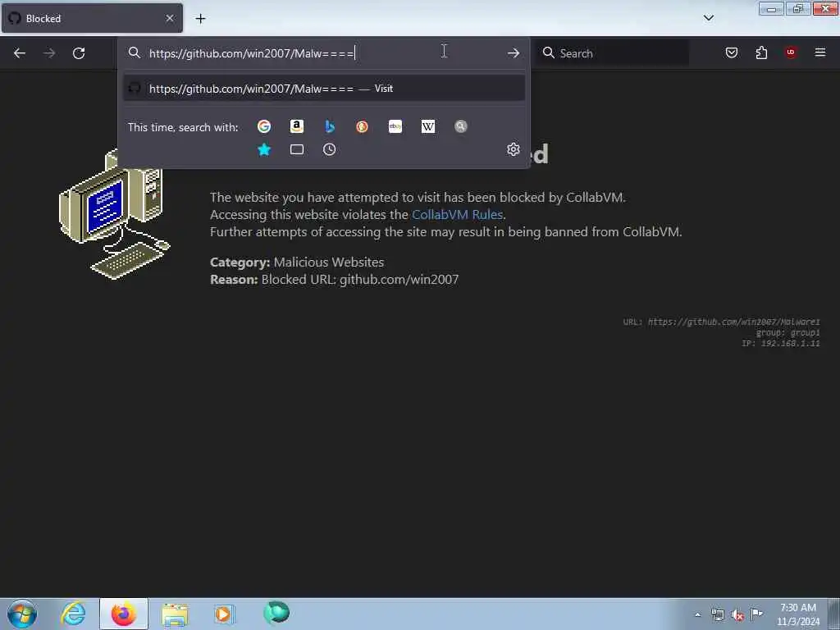
Task: Click the forward navigation arrow
Action: pyautogui.click(x=49, y=53)
